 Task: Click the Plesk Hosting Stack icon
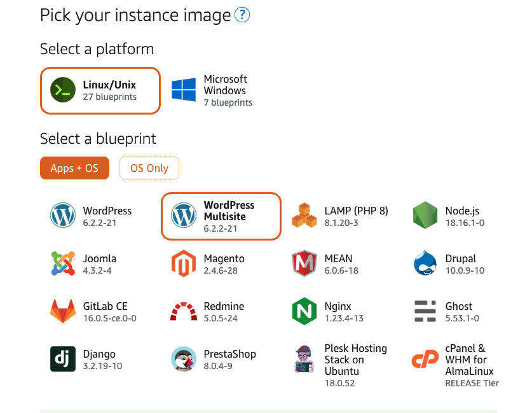click(x=304, y=359)
